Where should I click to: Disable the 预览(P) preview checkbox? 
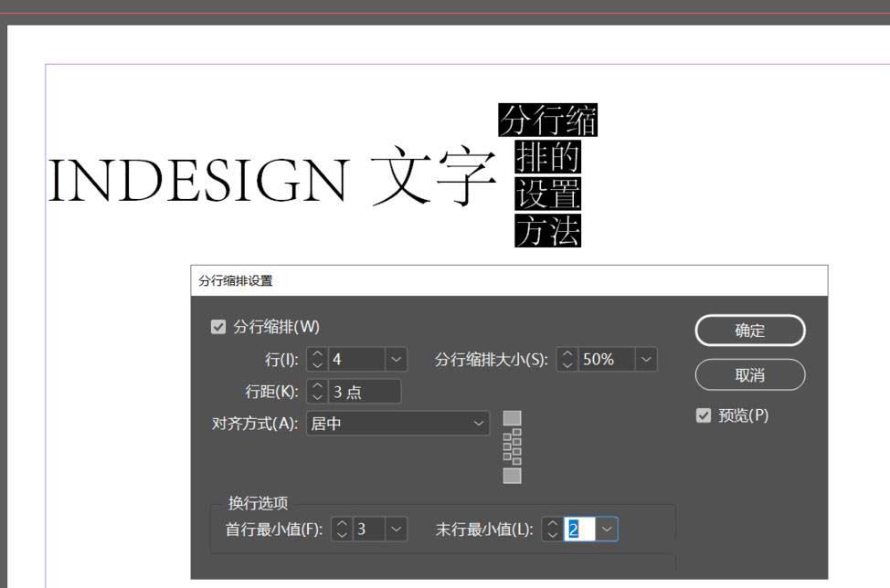point(703,415)
